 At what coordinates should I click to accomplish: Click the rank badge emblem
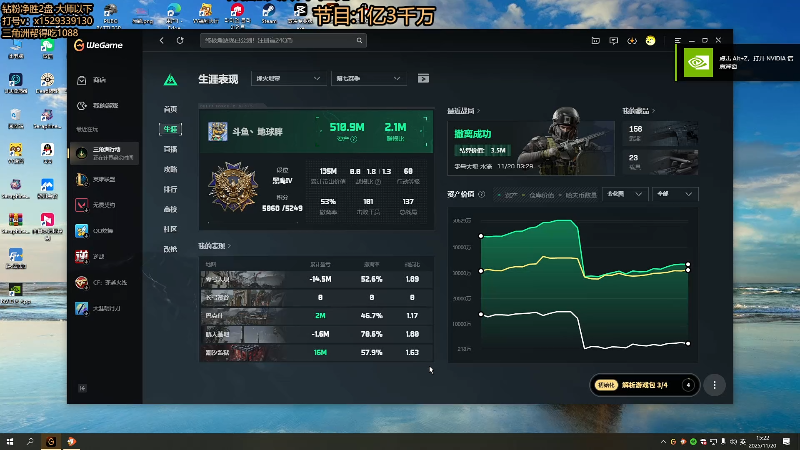[234, 187]
